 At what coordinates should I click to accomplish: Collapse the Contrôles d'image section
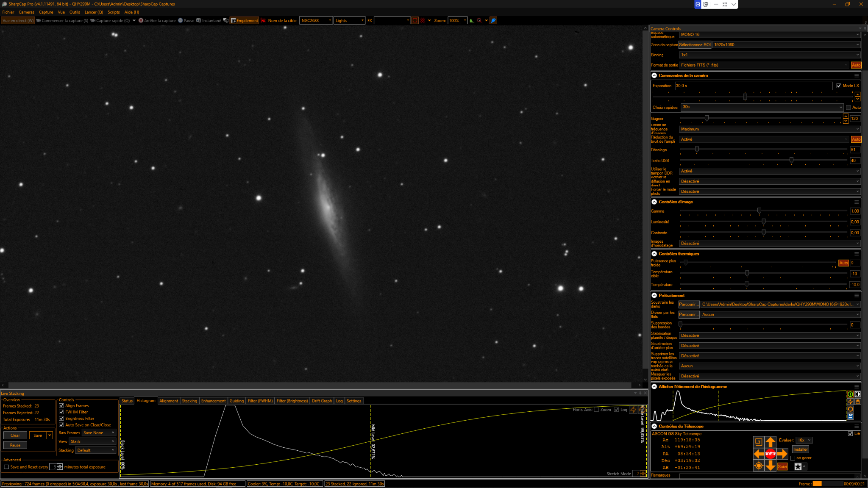pyautogui.click(x=654, y=202)
